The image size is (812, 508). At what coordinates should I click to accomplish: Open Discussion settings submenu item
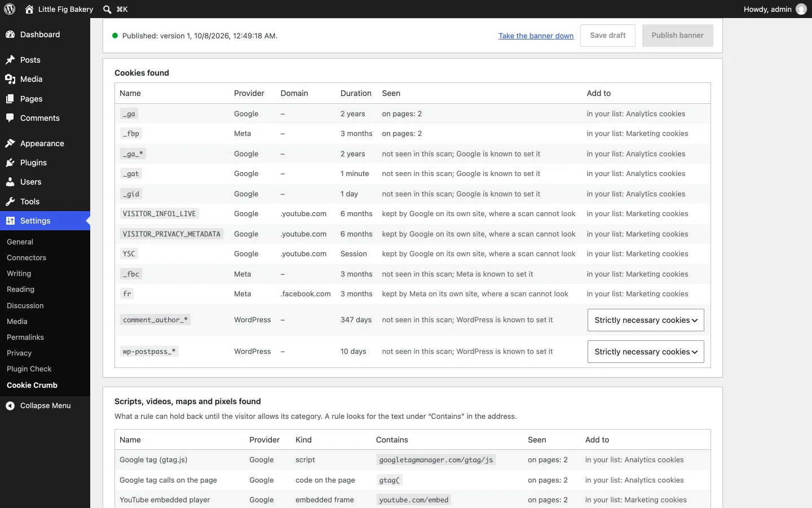click(x=25, y=305)
